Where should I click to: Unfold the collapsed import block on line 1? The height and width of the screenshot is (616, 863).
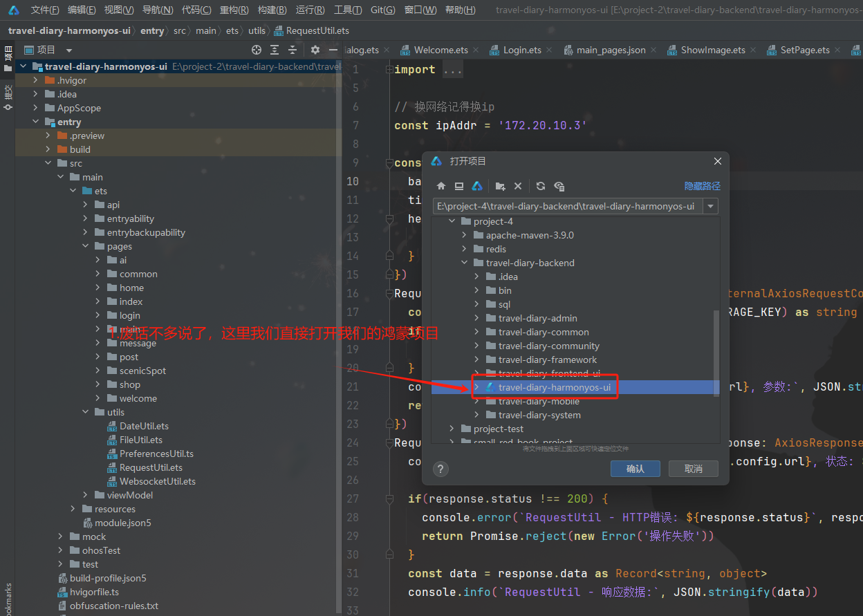pyautogui.click(x=388, y=69)
